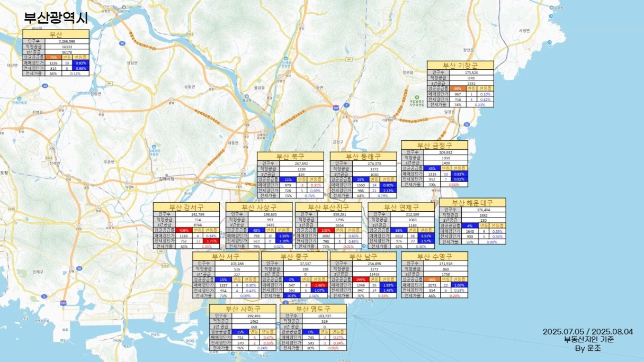
Task: Click the 1640 price cell in 해운대구
Action: [469, 231]
